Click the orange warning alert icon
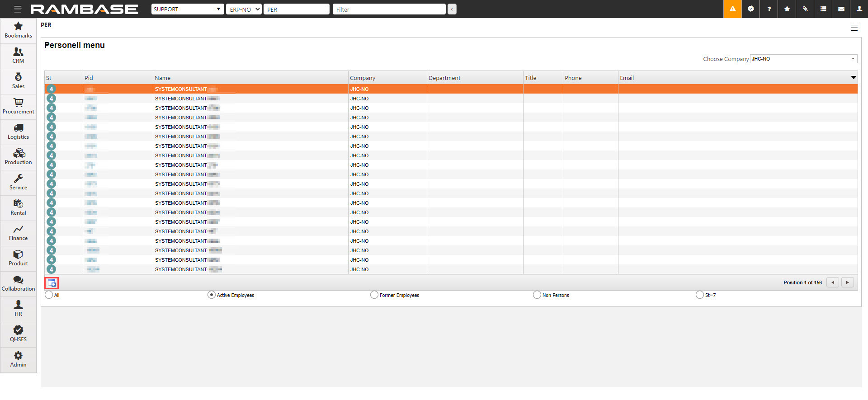868x400 pixels. click(x=732, y=9)
